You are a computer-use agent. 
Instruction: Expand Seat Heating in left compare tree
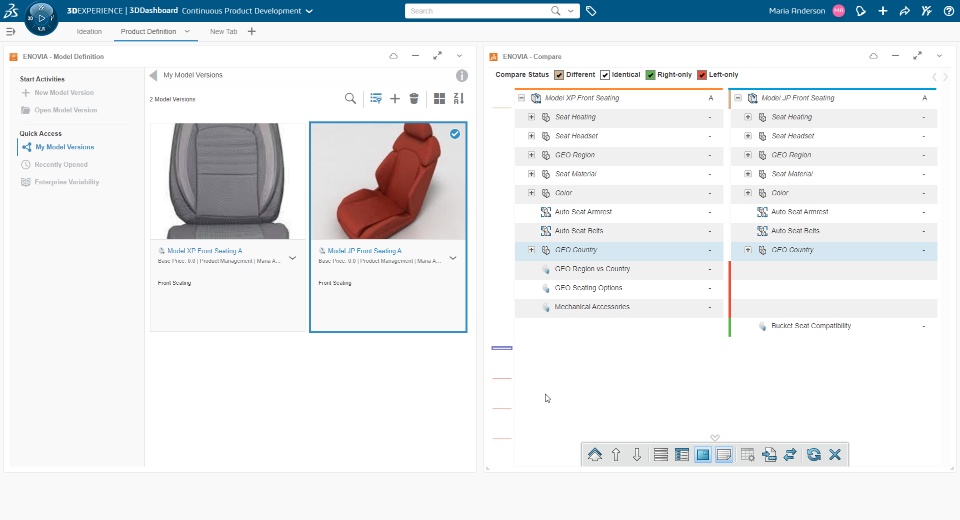click(531, 117)
